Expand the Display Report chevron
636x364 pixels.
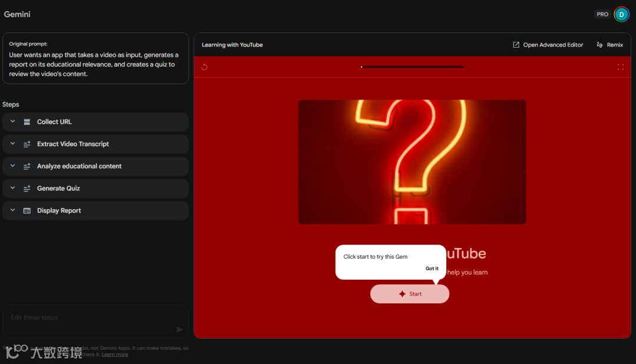coord(12,210)
